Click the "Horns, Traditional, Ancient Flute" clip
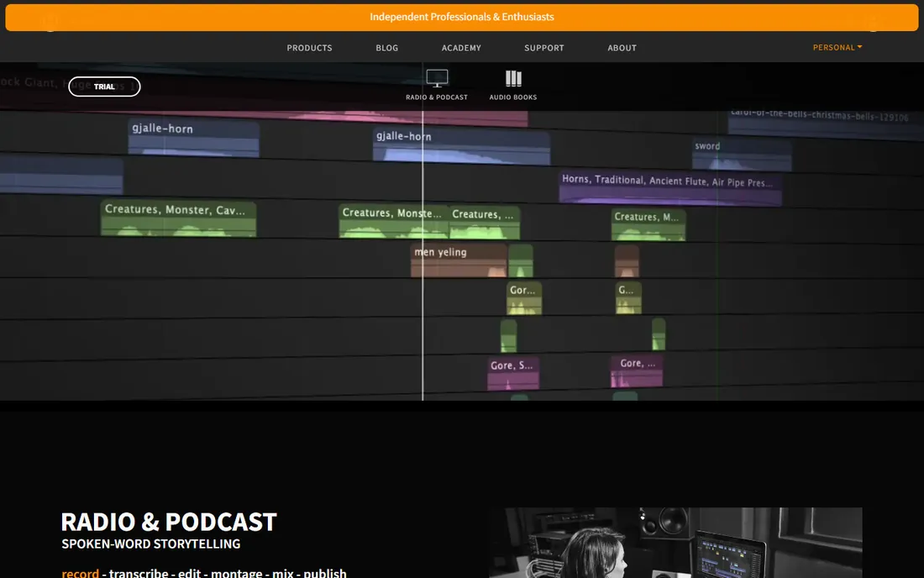Screen dimensions: 924x578 click(670, 188)
